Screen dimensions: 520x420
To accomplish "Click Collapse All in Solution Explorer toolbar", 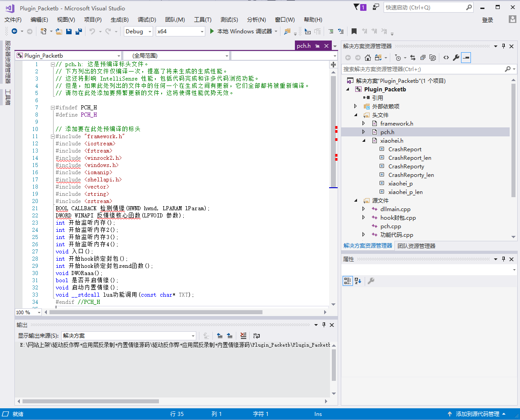I will (423, 58).
